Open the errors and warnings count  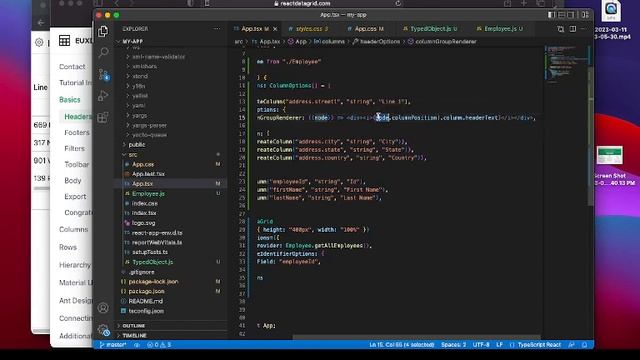click(x=159, y=345)
